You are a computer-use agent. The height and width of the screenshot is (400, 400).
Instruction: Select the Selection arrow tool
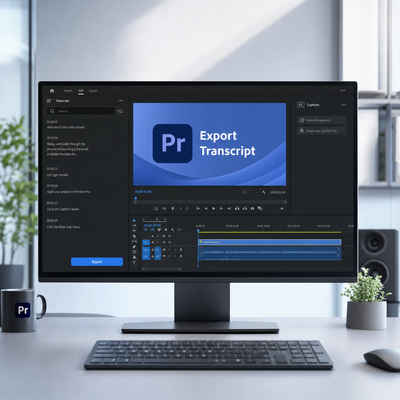(134, 220)
